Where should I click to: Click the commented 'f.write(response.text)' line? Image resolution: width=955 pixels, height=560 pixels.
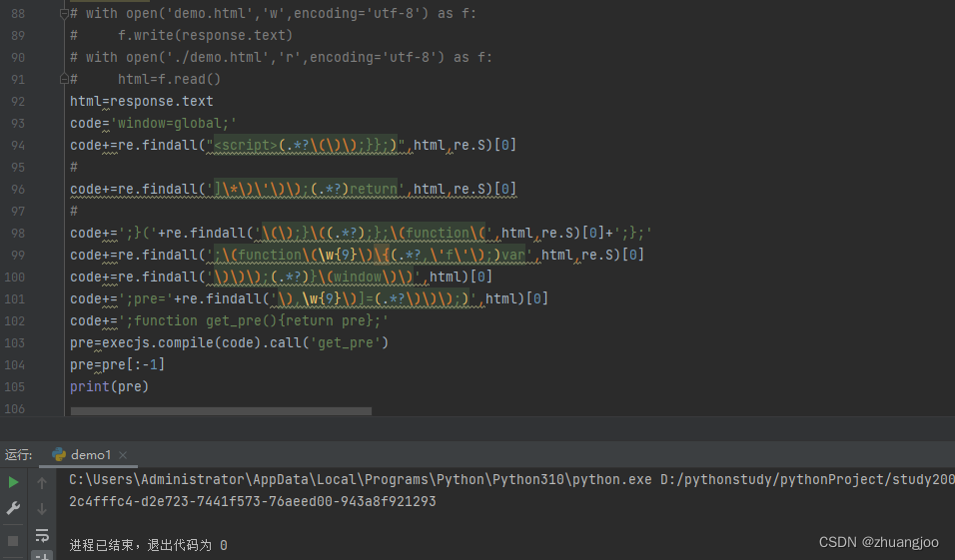182,35
